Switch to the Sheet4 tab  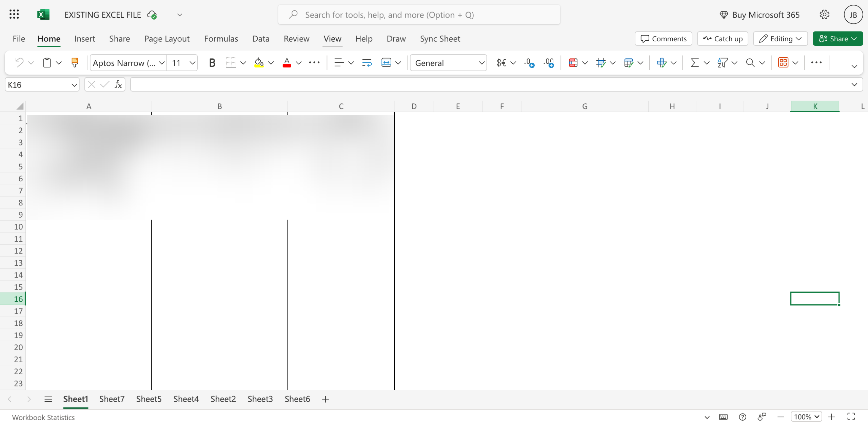pos(186,399)
